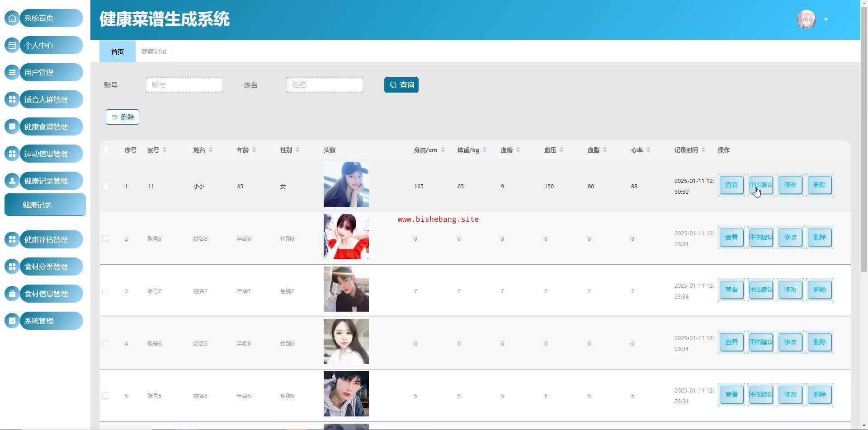Click the grid icon beside 食材分类管理
The height and width of the screenshot is (430, 868).
pos(12,266)
